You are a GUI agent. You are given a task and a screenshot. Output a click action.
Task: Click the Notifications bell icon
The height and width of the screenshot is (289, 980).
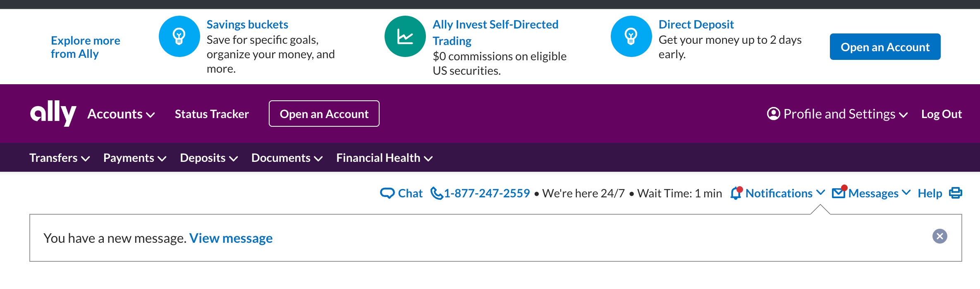coord(736,193)
